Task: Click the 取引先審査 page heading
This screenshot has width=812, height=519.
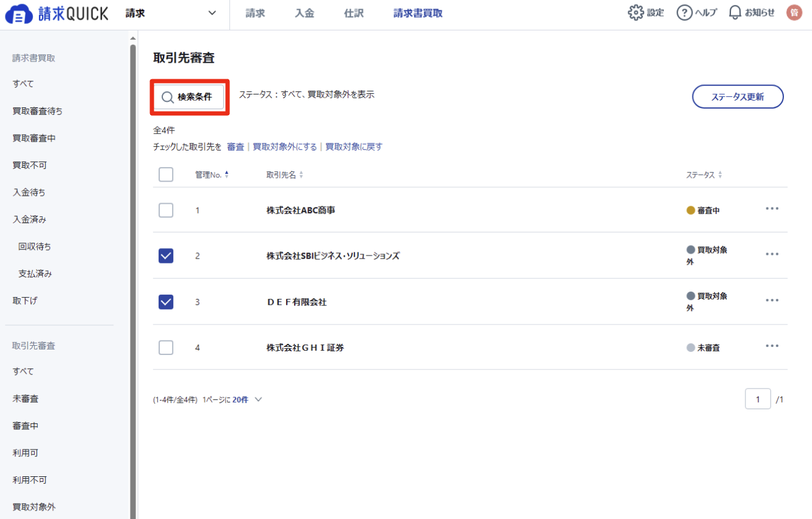Action: click(x=184, y=59)
